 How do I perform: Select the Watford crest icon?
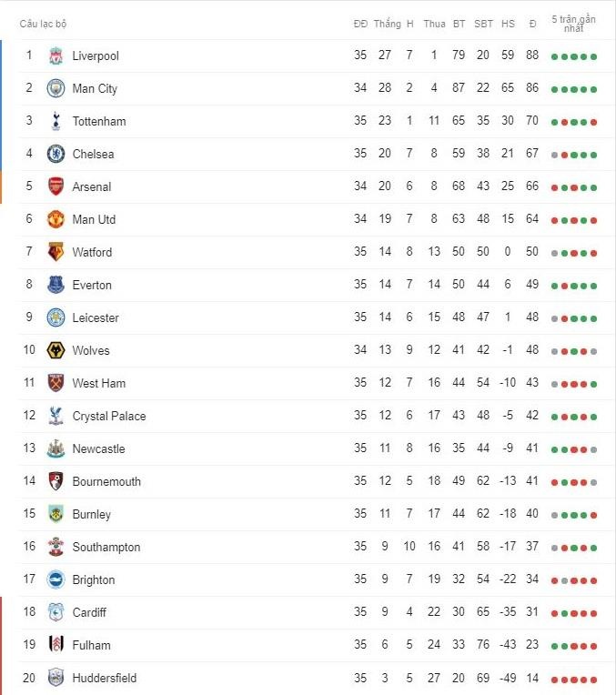point(56,252)
